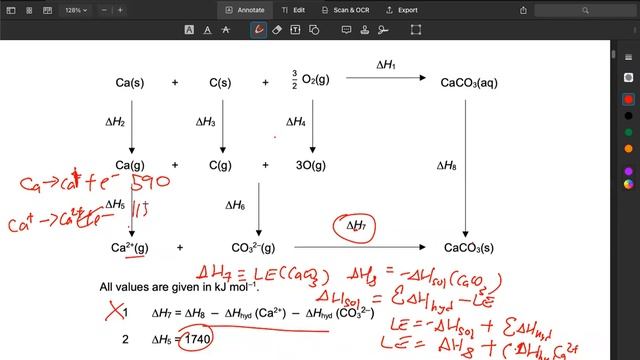Viewport: 640px width, 360px height.
Task: Click the 'Ca(g)' label in the cycle
Action: (130, 165)
